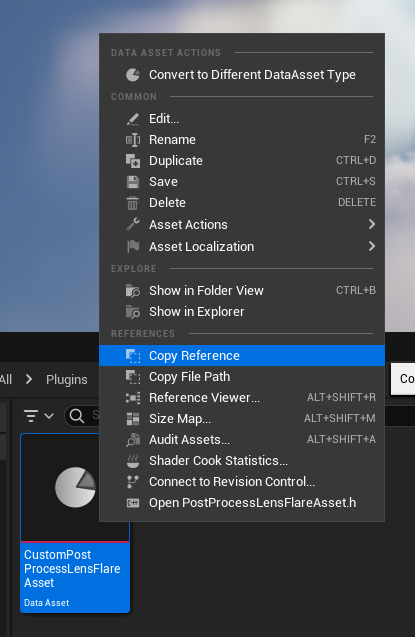
Task: Click the Copy File Path icon
Action: tap(133, 377)
